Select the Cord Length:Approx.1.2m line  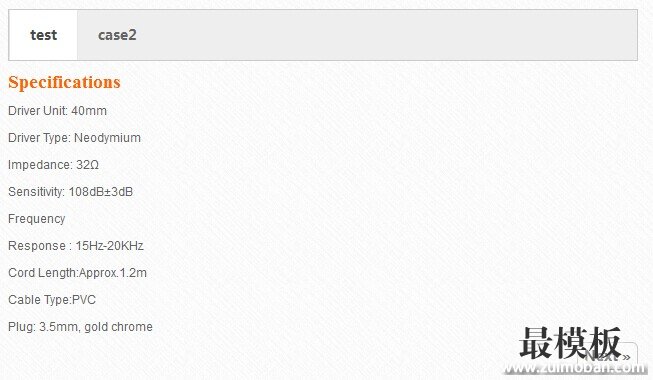(x=77, y=273)
